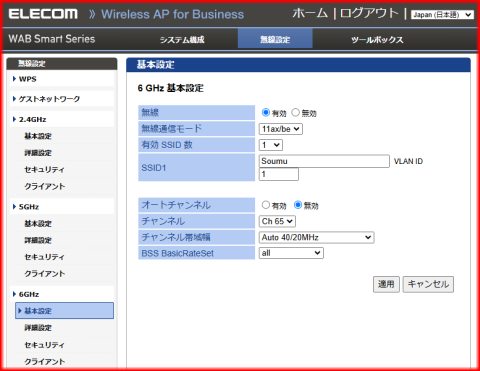Viewport: 480px width, 371px height.
Task: Select 有効 radio for 無線
Action: [266, 113]
